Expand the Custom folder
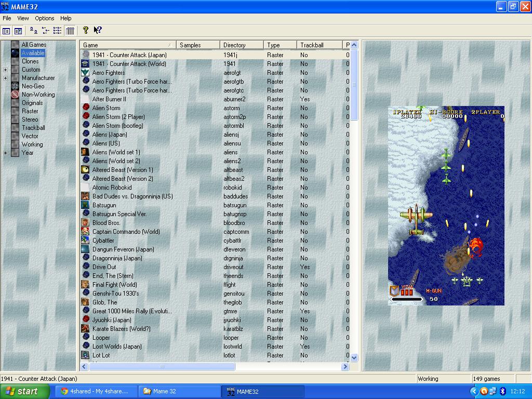This screenshot has height=399, width=532. [5, 70]
